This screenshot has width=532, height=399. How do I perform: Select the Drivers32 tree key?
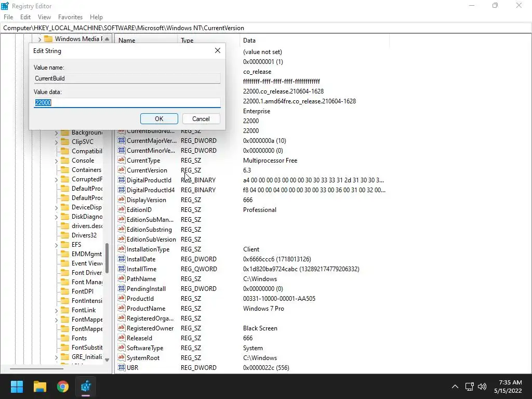click(84, 235)
